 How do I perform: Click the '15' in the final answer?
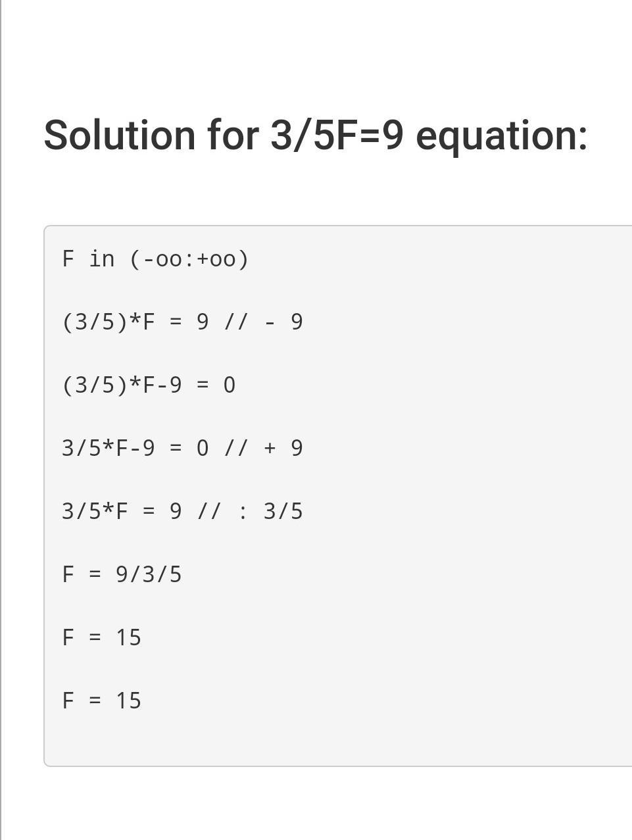[128, 701]
